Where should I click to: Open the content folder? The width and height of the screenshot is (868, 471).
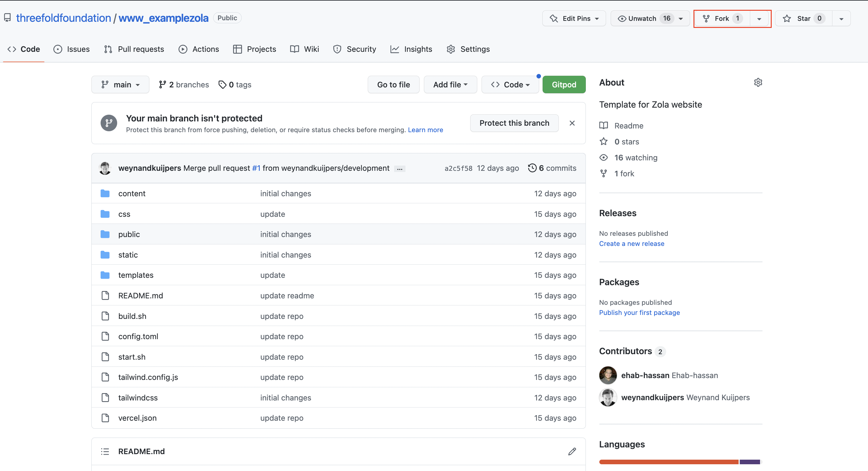132,193
